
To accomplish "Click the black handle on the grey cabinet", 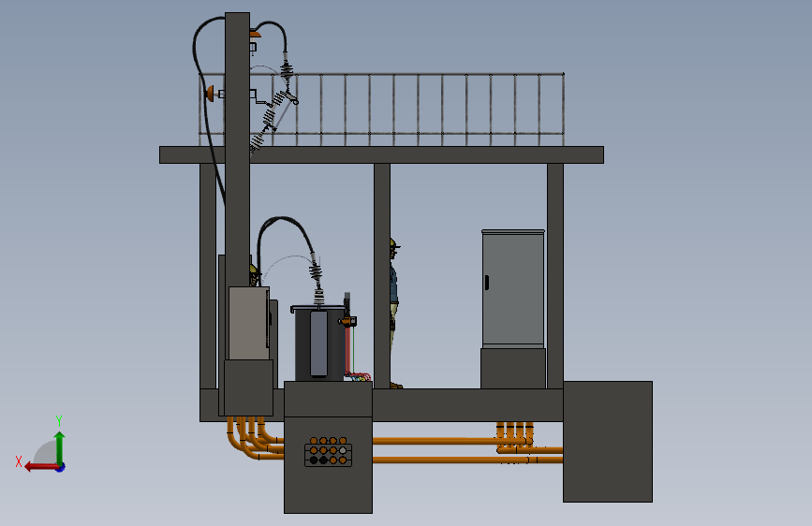I will click(x=487, y=283).
